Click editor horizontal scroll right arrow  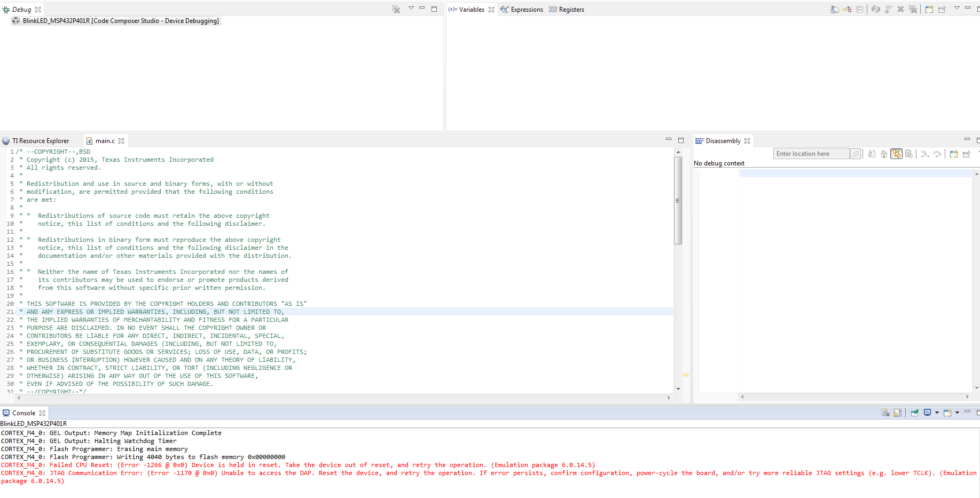tap(669, 398)
